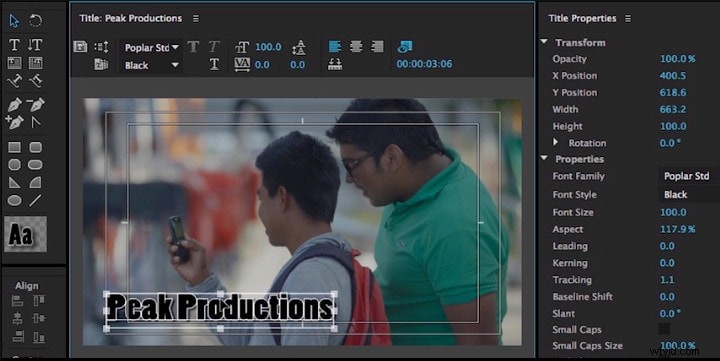Pick the Vertical Area Type tool
This screenshot has height=361, width=720.
pyautogui.click(x=35, y=62)
